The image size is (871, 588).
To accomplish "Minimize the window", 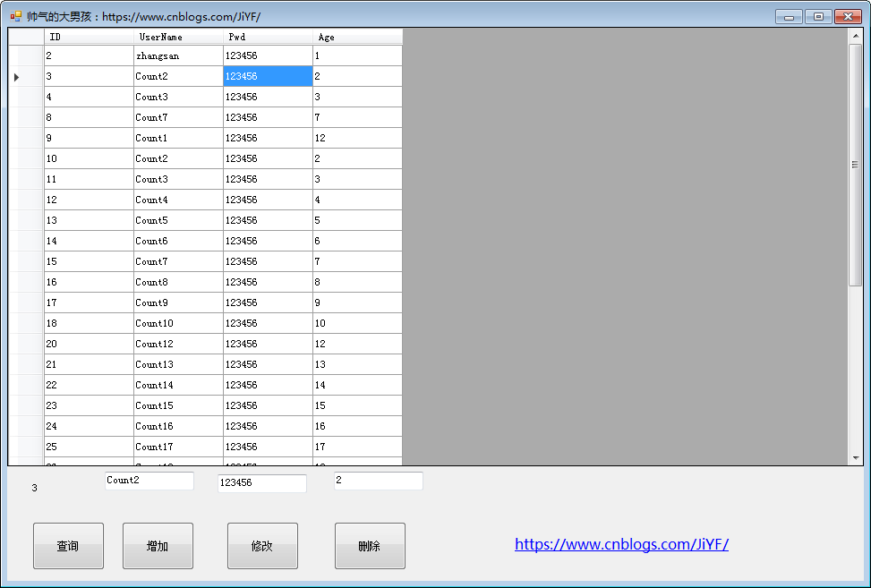I will [789, 17].
